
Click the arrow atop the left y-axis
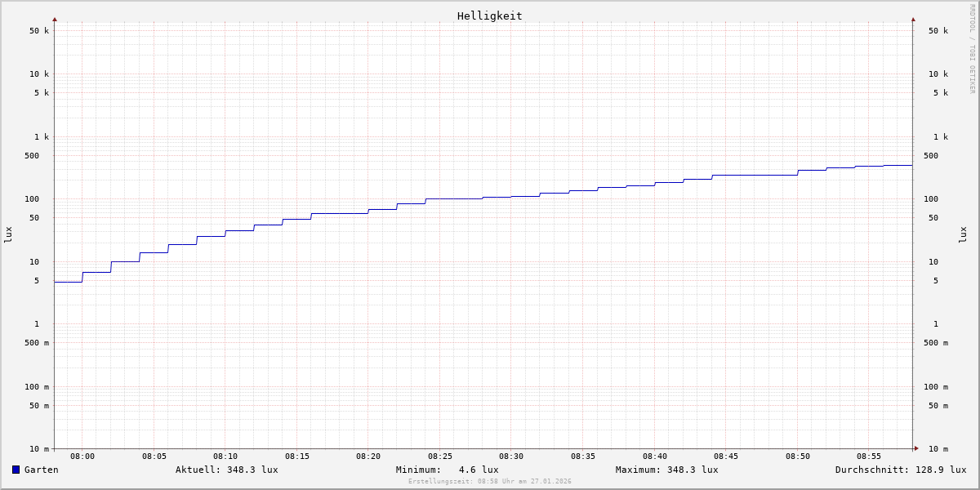[55, 19]
